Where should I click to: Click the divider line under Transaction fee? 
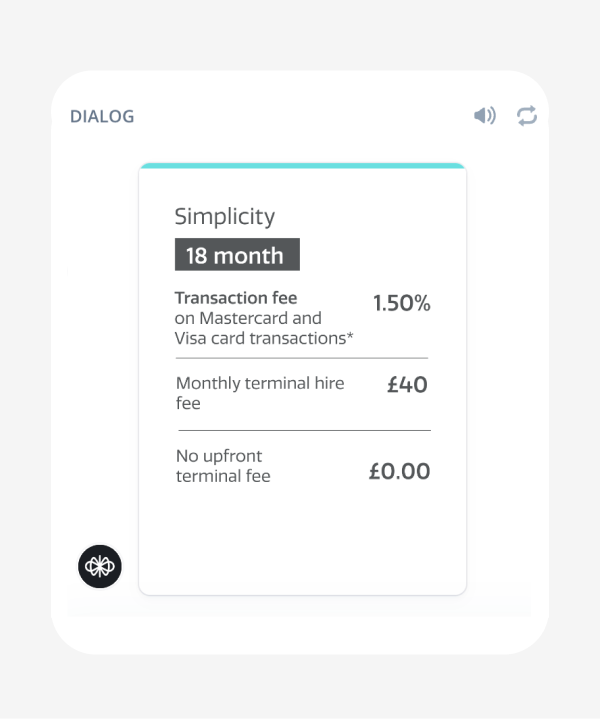[302, 357]
